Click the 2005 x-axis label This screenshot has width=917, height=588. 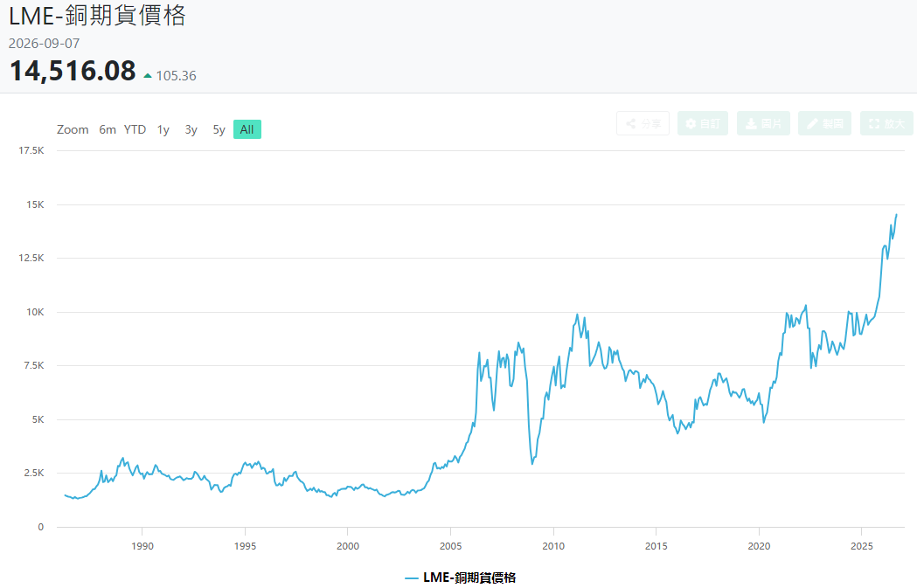450,547
